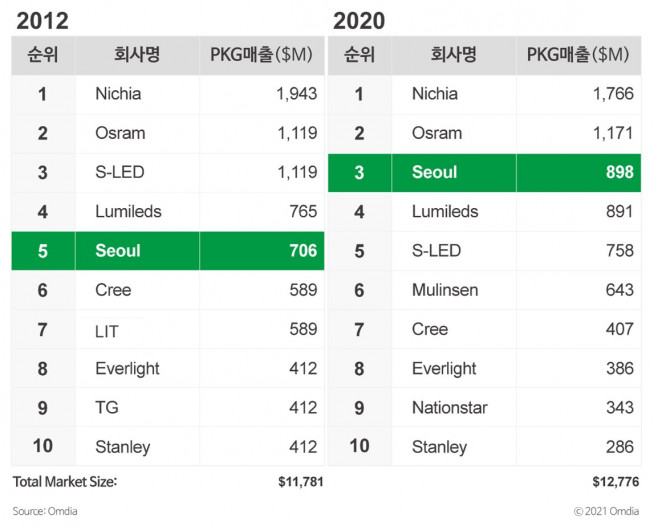Click the 2012 heading

point(42,19)
